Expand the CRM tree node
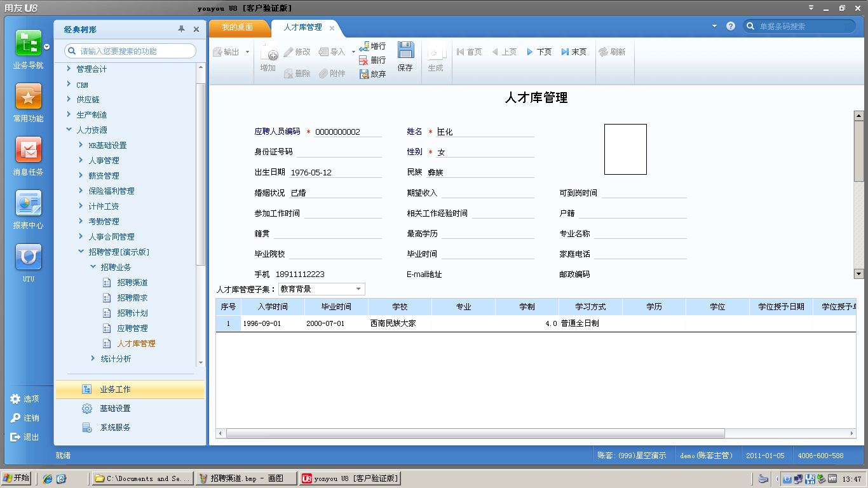The height and width of the screenshot is (488, 868). (69, 84)
